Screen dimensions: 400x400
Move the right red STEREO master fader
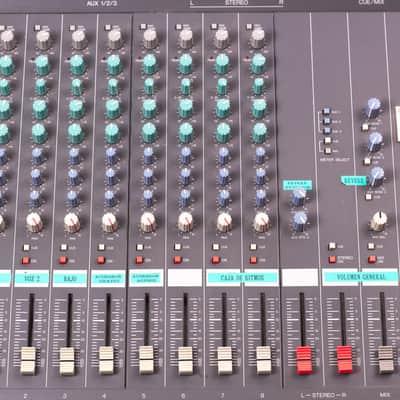pos(344,359)
